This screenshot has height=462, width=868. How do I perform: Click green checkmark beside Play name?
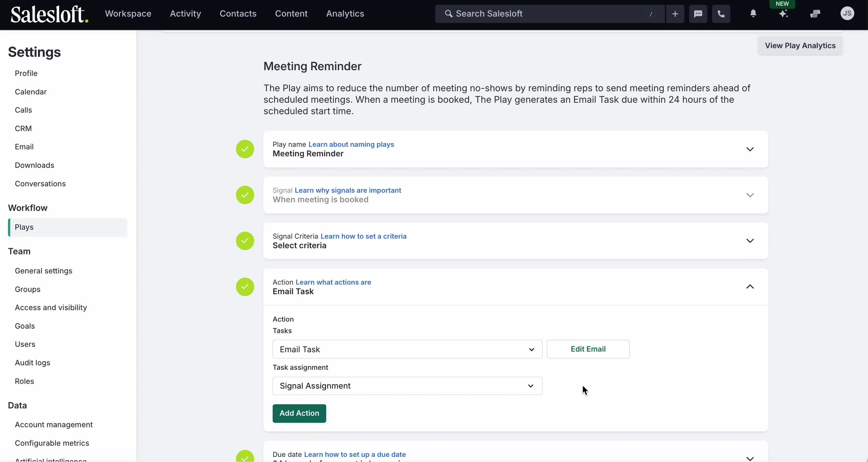(245, 149)
